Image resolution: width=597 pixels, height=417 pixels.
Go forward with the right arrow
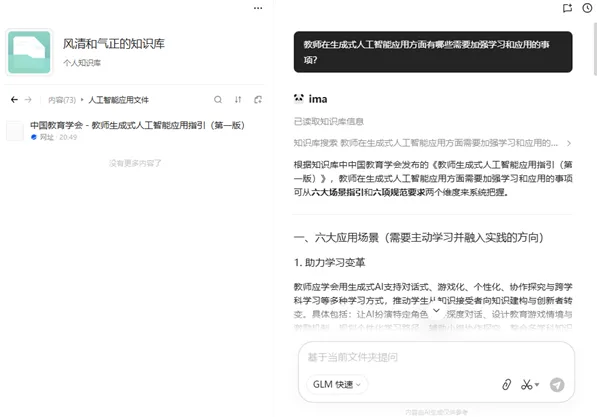28,100
